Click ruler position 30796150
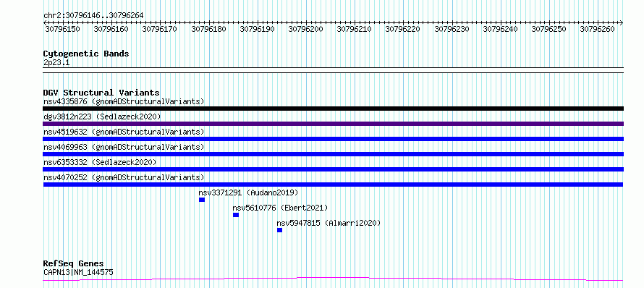This screenshot has width=644, height=288. tap(62, 29)
